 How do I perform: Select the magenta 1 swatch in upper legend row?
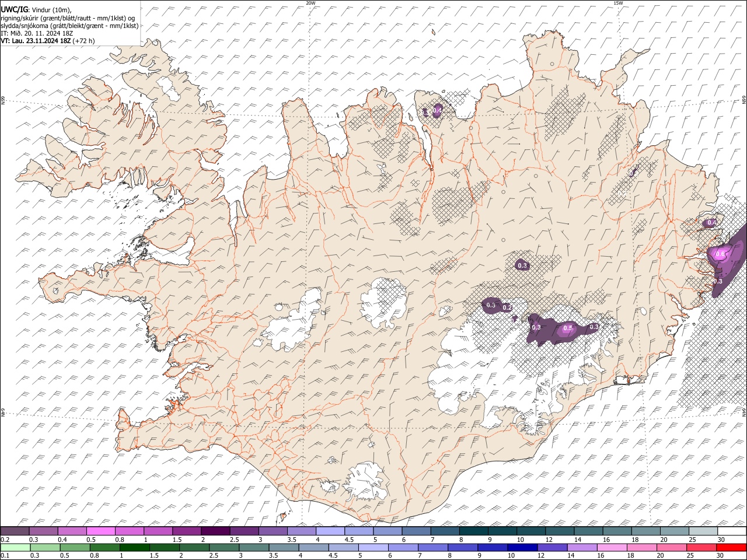(158, 531)
